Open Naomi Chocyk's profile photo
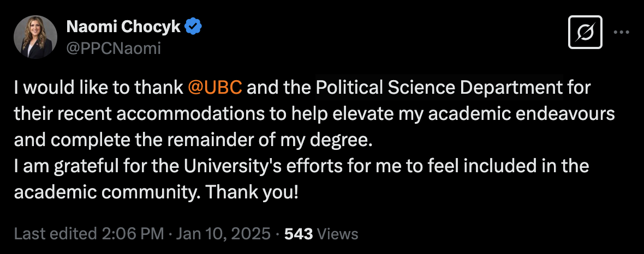644x254 pixels. coord(35,37)
